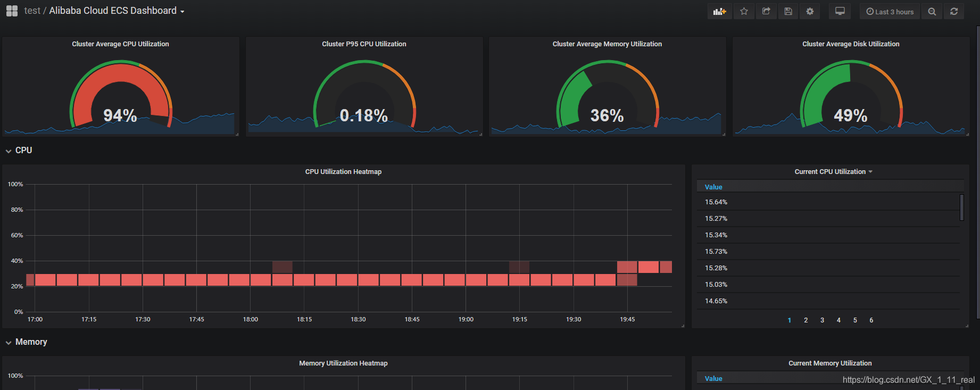
Task: Click the 49% disk gauge reading
Action: (851, 115)
